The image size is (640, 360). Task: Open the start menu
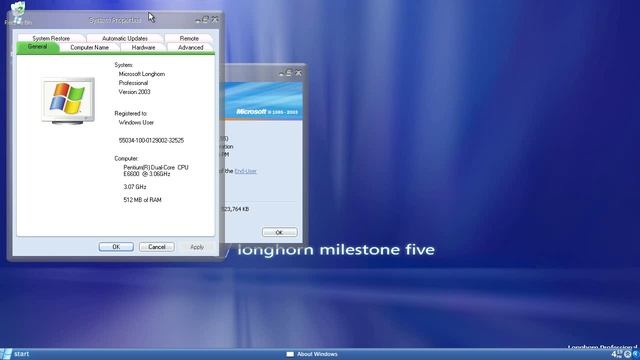click(15, 354)
